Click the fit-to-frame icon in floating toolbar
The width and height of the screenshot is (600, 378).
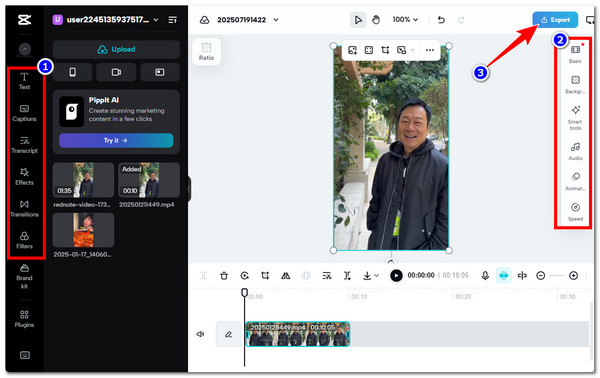coord(369,50)
